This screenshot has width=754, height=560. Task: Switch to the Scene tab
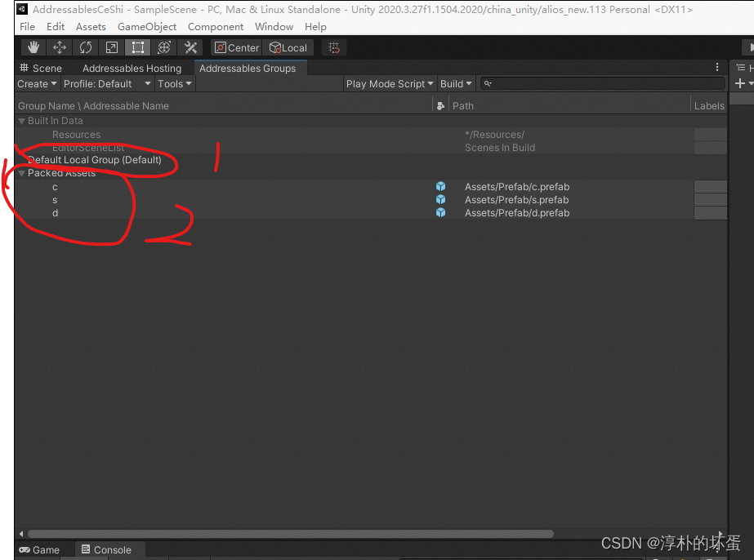coord(41,69)
